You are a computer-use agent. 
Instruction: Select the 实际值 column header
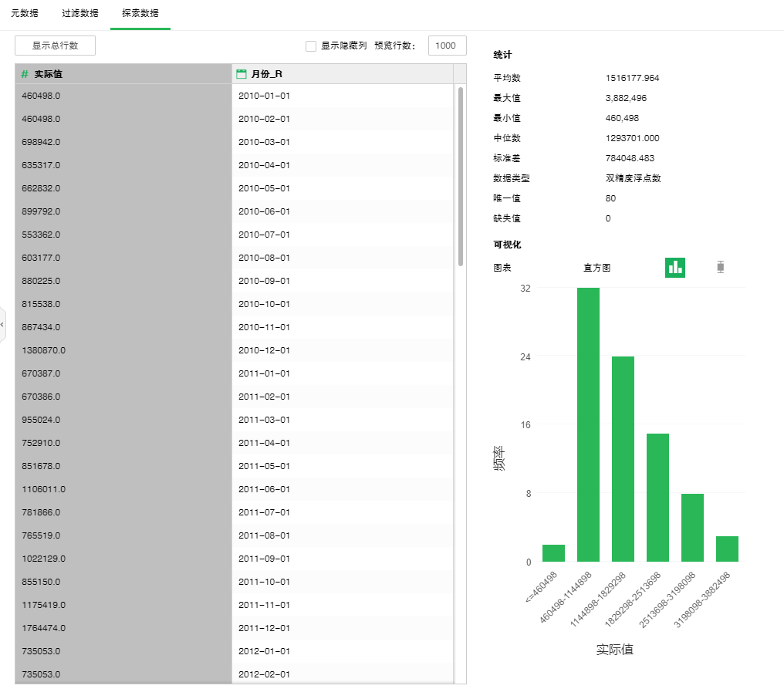click(x=123, y=74)
